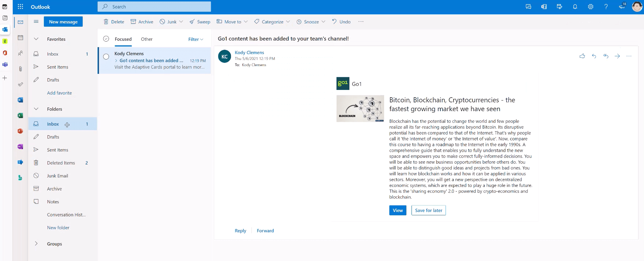Click the Office icon in far-left sidebar
644x261 pixels.
point(5,53)
